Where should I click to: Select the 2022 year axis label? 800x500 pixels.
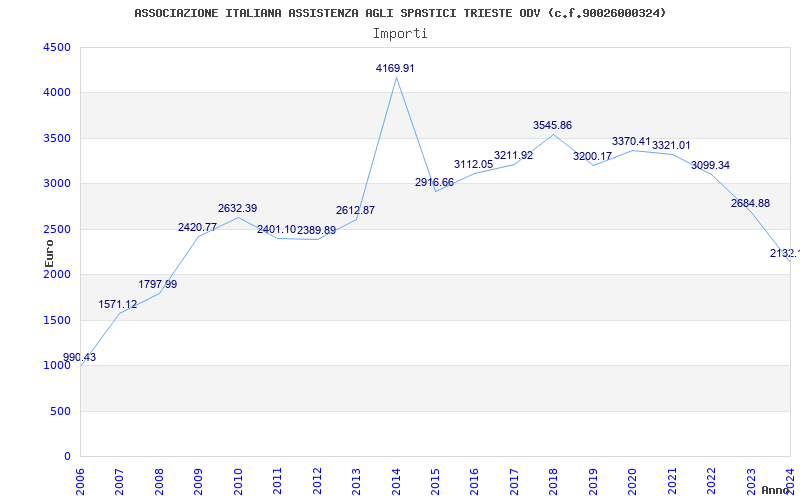coord(711,482)
